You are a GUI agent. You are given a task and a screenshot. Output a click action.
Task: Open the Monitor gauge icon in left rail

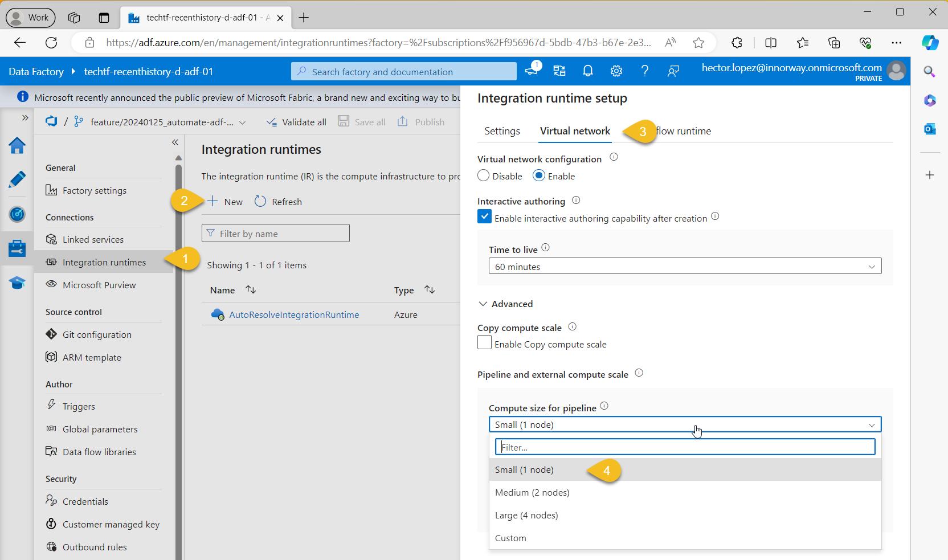tap(17, 214)
